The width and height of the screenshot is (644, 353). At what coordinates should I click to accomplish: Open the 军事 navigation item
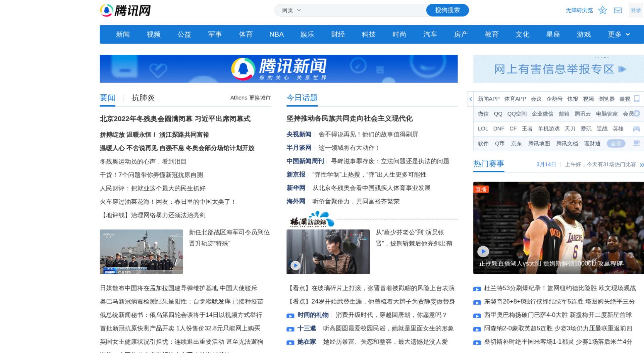[215, 34]
